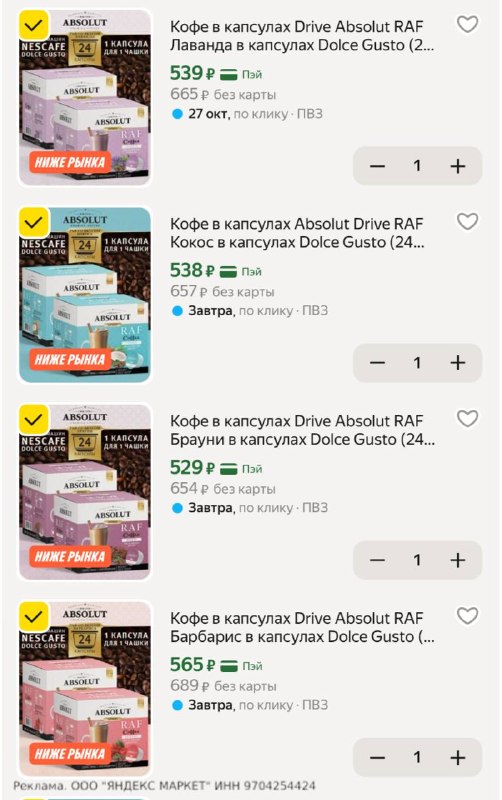Screen dimensions: 502x800
Task: Decrease quantity of Лаванда capsules with minus
Action: coord(377,166)
